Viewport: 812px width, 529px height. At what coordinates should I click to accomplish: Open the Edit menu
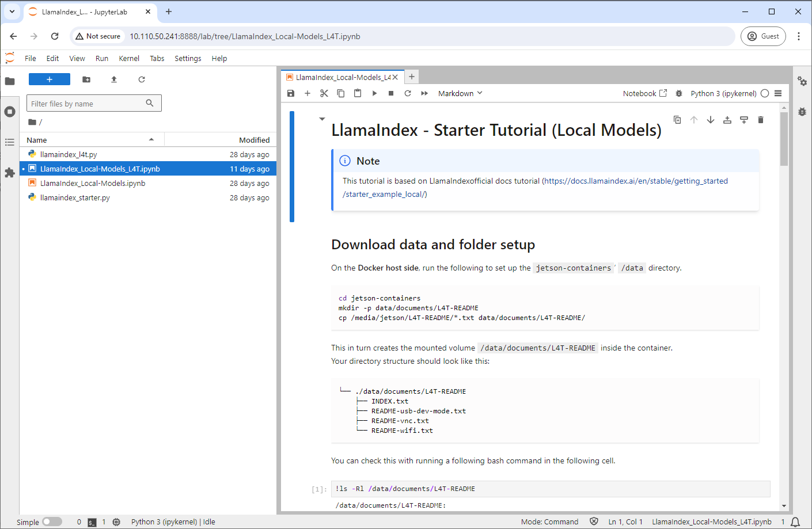pos(52,58)
